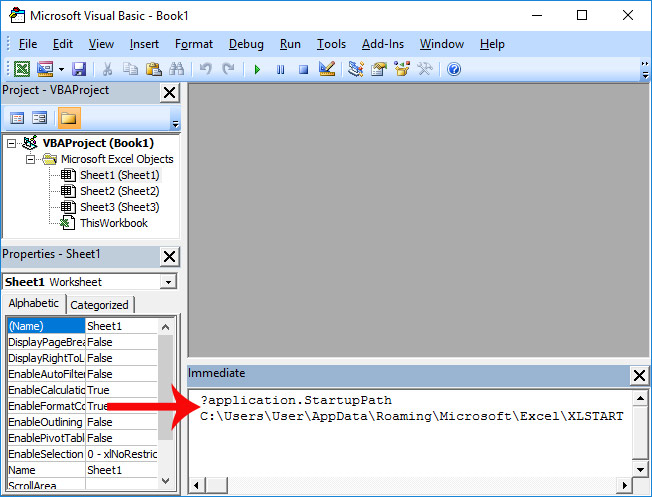Open the Properties Window toolbar icon
The image size is (652, 497).
[x=379, y=69]
